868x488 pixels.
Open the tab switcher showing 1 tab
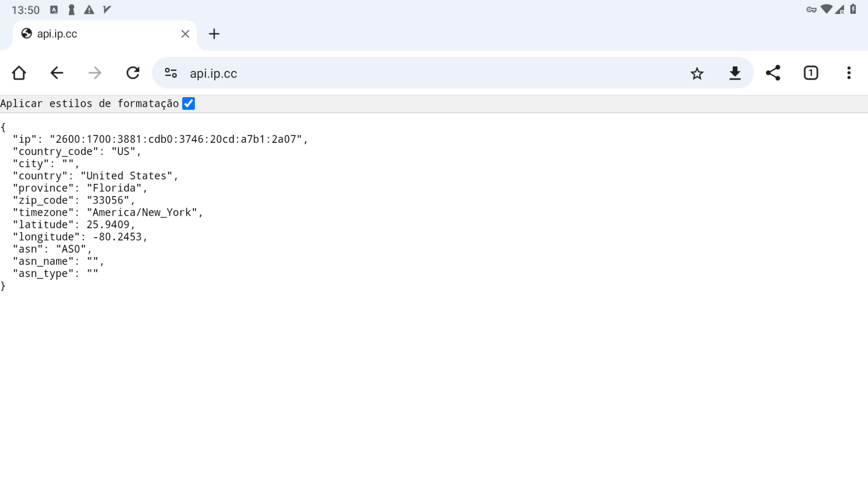click(811, 73)
